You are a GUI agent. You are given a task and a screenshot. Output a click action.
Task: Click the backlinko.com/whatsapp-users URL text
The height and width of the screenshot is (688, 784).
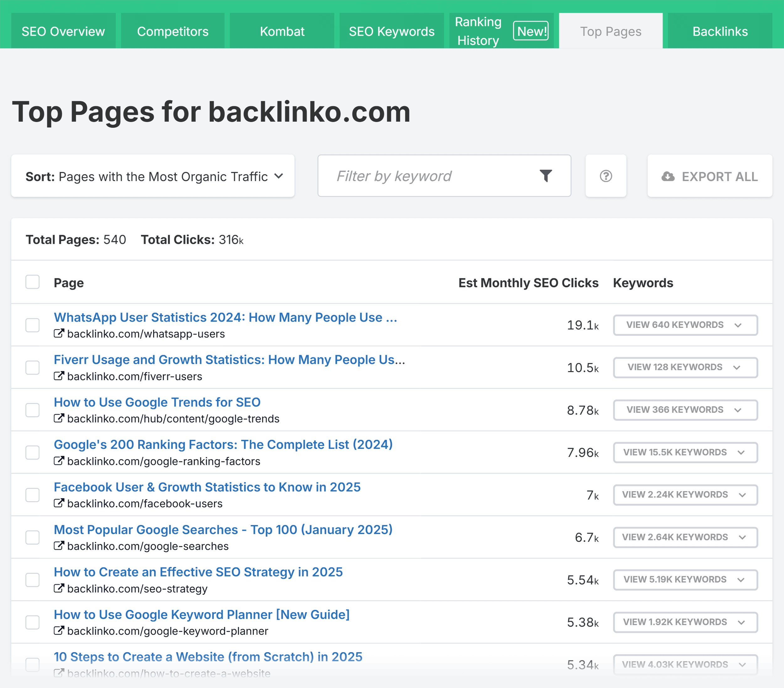[x=146, y=334]
